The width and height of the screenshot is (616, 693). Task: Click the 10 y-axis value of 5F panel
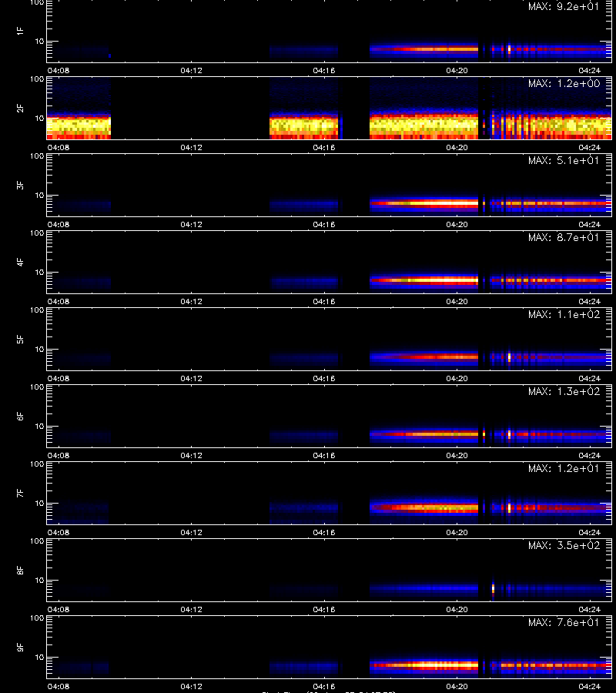pos(39,349)
